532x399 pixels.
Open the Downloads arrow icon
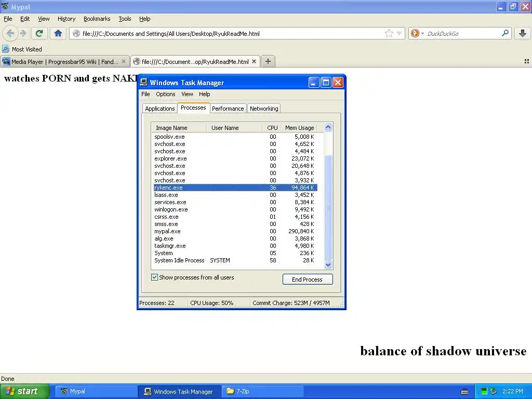tap(523, 33)
